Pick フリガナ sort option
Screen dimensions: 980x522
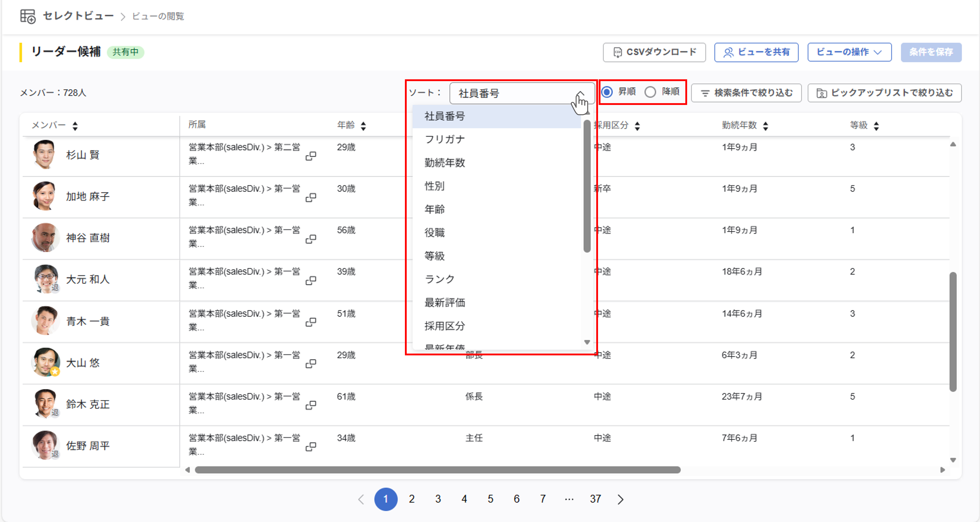pos(445,139)
